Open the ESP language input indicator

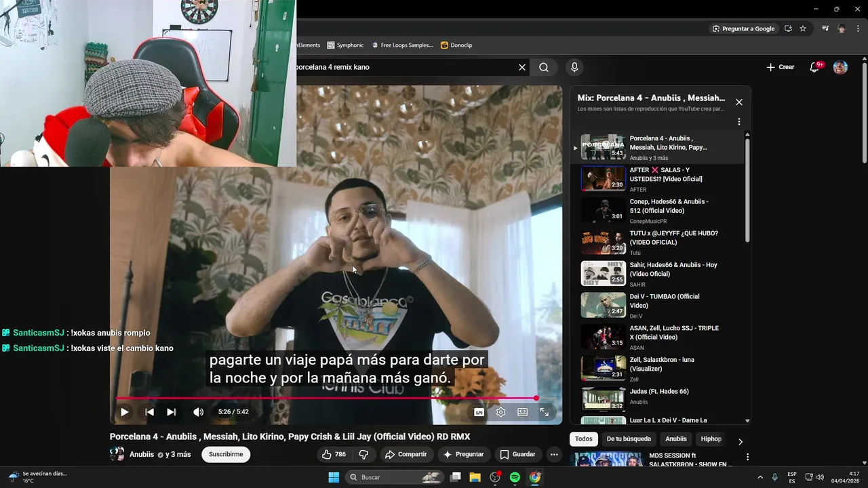[x=792, y=477]
